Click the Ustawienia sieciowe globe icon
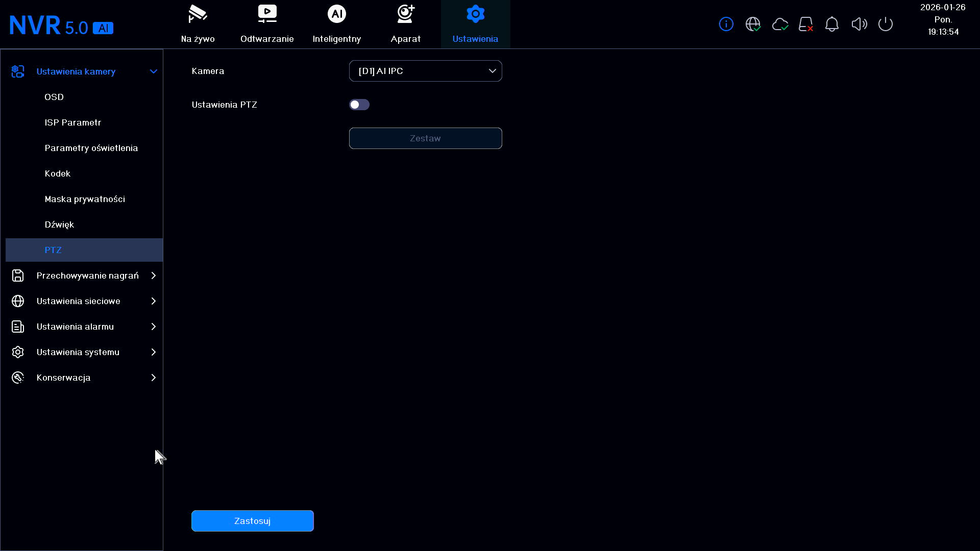The image size is (980, 551). (x=18, y=301)
